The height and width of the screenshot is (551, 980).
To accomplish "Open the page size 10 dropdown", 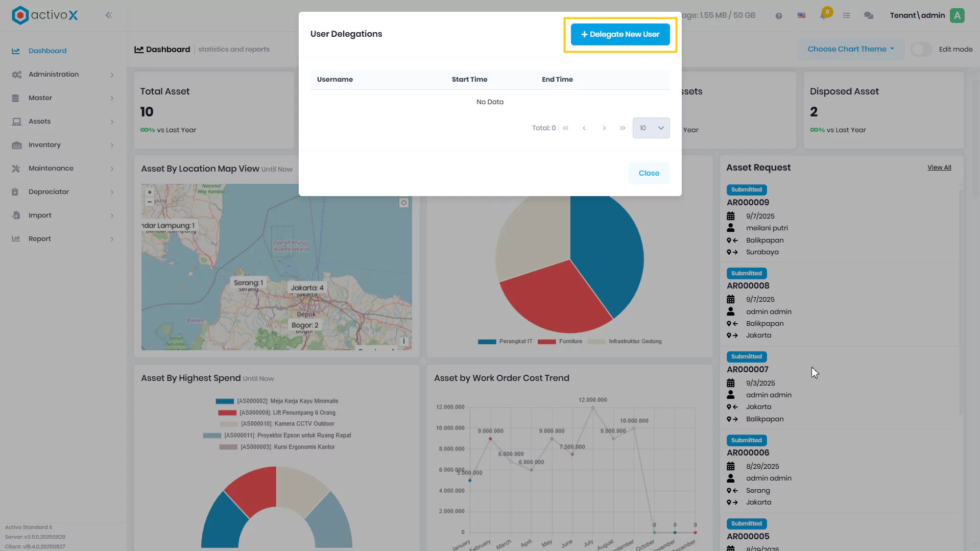I will (x=651, y=128).
